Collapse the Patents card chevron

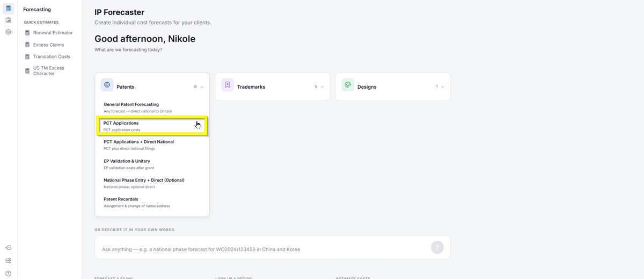coord(202,87)
